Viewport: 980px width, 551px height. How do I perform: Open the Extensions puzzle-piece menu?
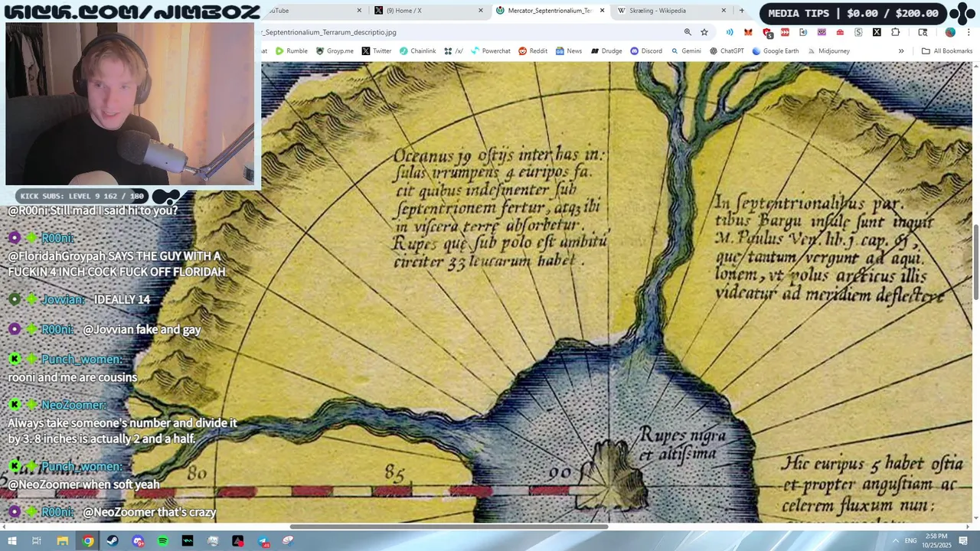(x=896, y=32)
